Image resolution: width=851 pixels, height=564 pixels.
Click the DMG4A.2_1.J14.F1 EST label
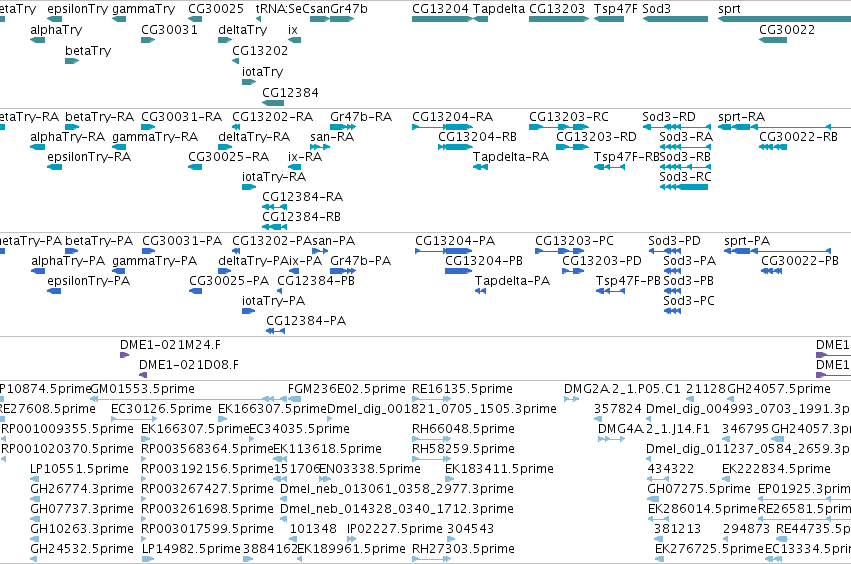(x=653, y=429)
